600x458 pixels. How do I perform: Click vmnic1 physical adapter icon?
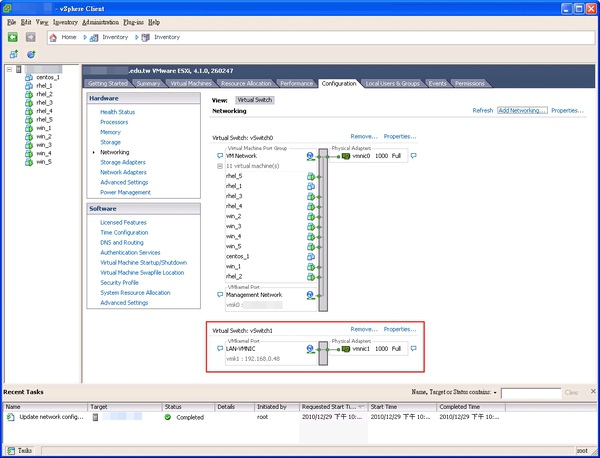tap(346, 349)
